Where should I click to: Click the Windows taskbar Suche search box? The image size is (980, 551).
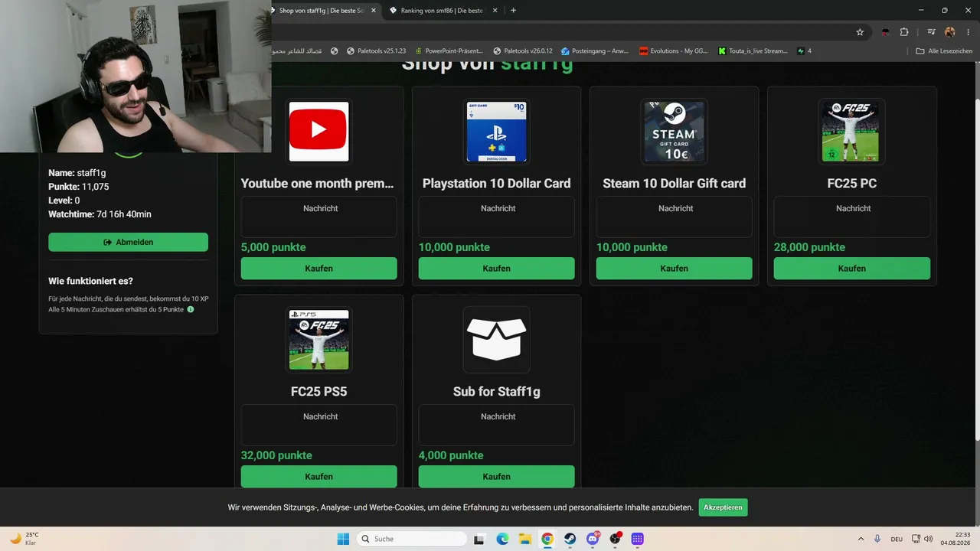tap(412, 539)
